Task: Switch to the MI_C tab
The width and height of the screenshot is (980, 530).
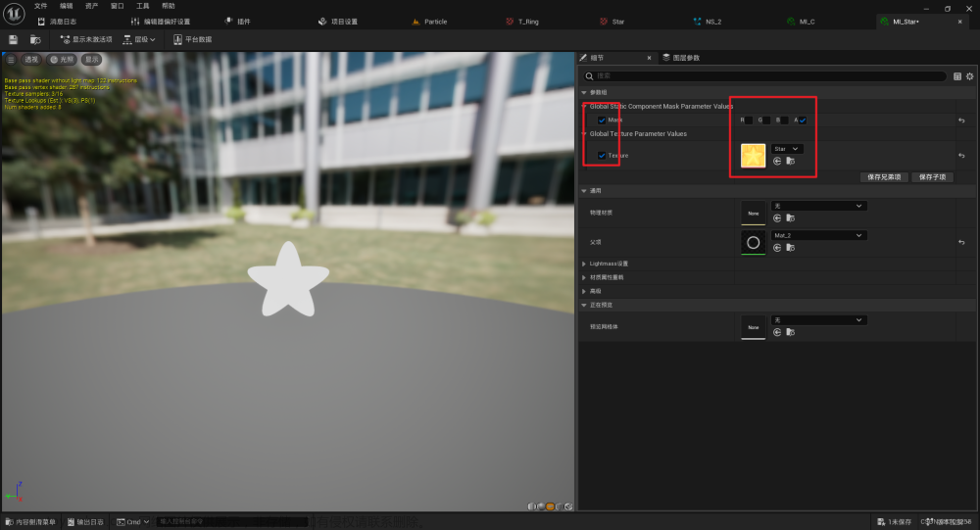Action: coord(802,22)
